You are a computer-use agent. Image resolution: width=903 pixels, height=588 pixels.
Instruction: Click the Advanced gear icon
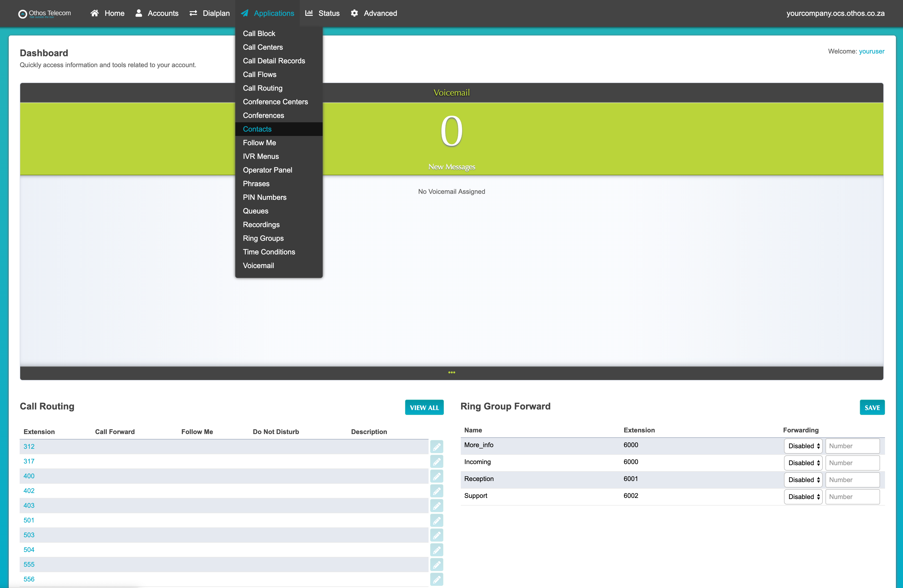tap(354, 13)
